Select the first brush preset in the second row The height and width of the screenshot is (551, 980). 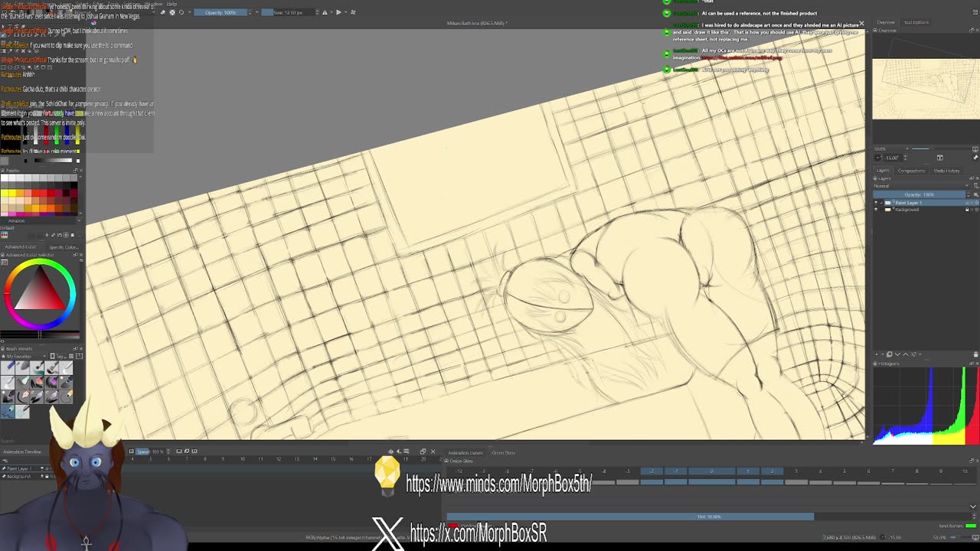[x=8, y=383]
